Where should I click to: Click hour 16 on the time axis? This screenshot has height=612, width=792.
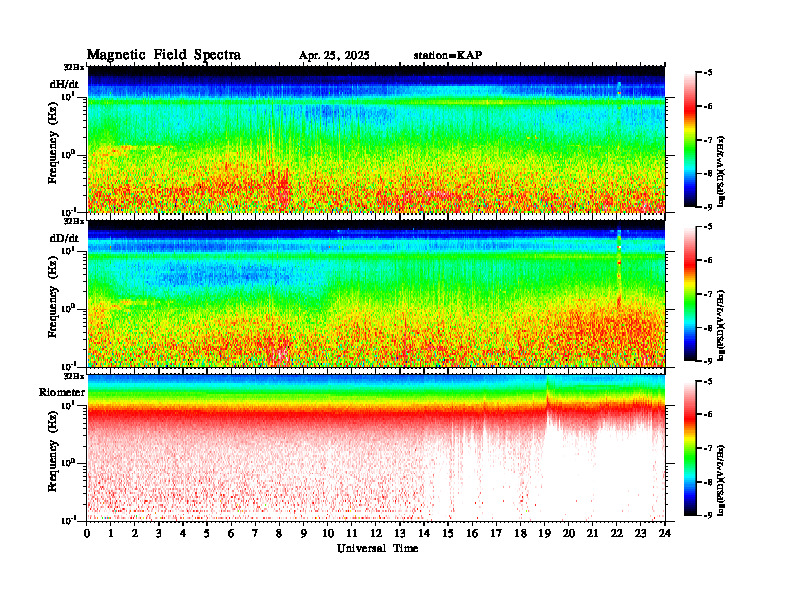click(x=472, y=533)
